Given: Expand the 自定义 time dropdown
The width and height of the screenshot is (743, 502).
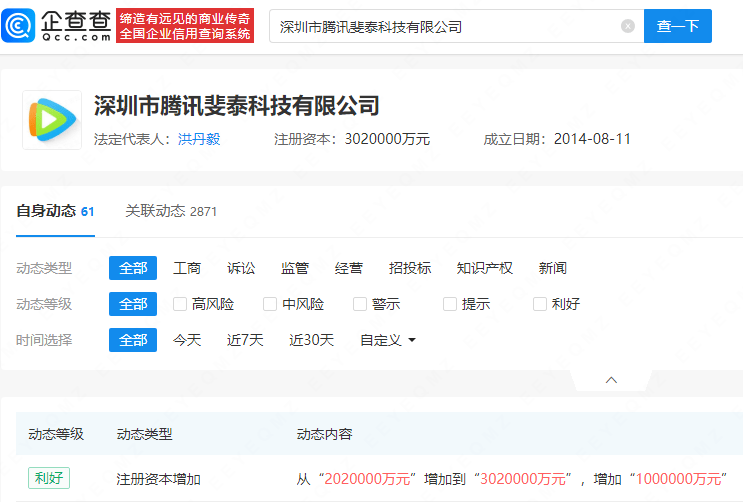Looking at the screenshot, I should (388, 340).
